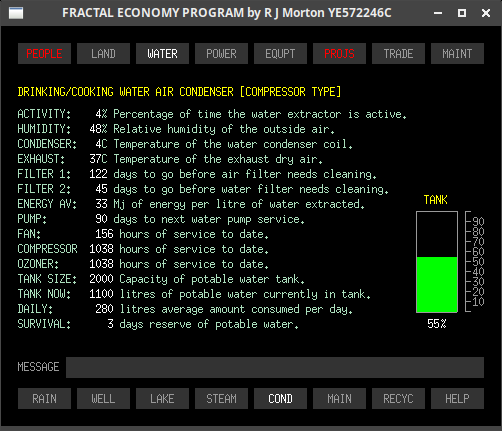Screen dimensions: 502x431
Task: Minimize the Fractal Economy window
Action: click(438, 13)
